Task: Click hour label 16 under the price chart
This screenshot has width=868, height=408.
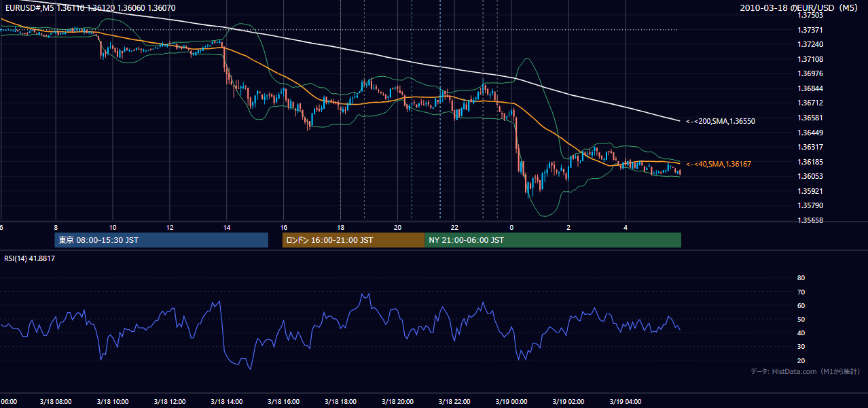Action: pos(284,227)
